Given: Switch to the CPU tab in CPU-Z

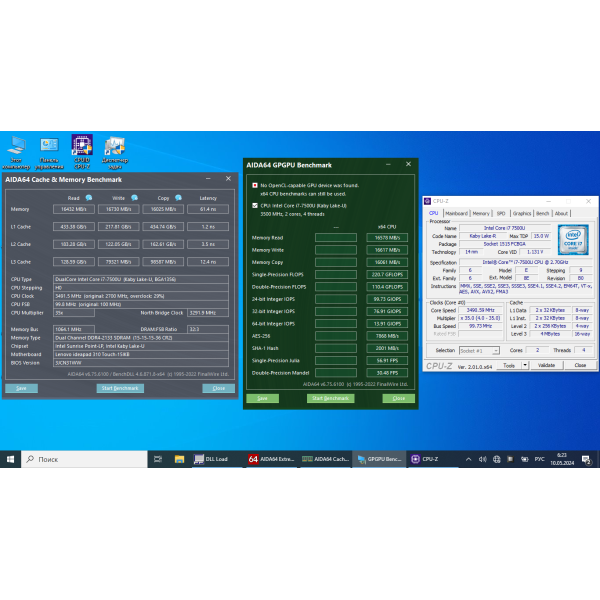Looking at the screenshot, I should coord(434,213).
